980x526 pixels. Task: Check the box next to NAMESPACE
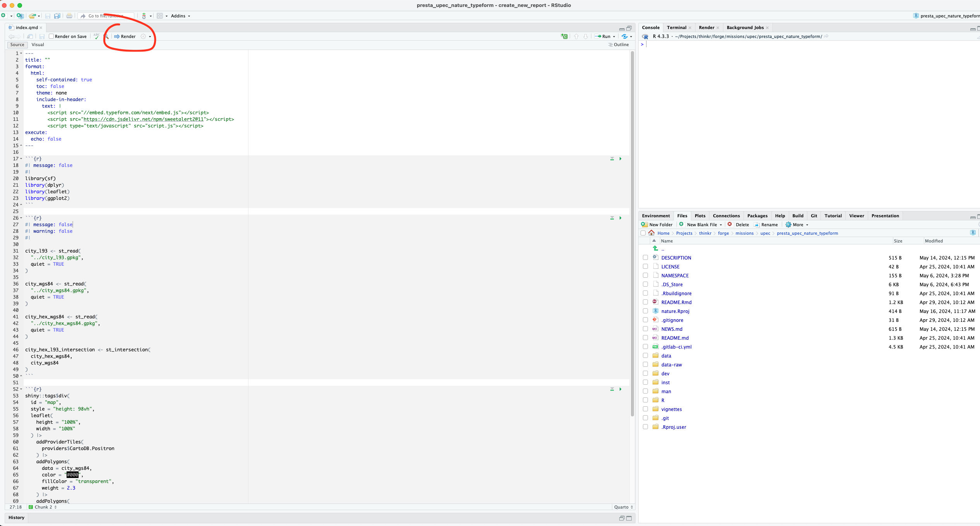click(645, 275)
